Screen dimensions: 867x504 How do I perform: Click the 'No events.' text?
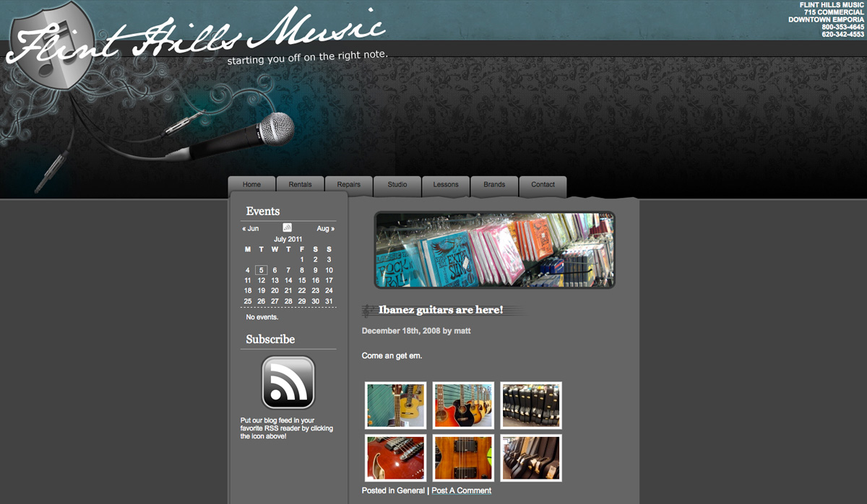coord(262,317)
